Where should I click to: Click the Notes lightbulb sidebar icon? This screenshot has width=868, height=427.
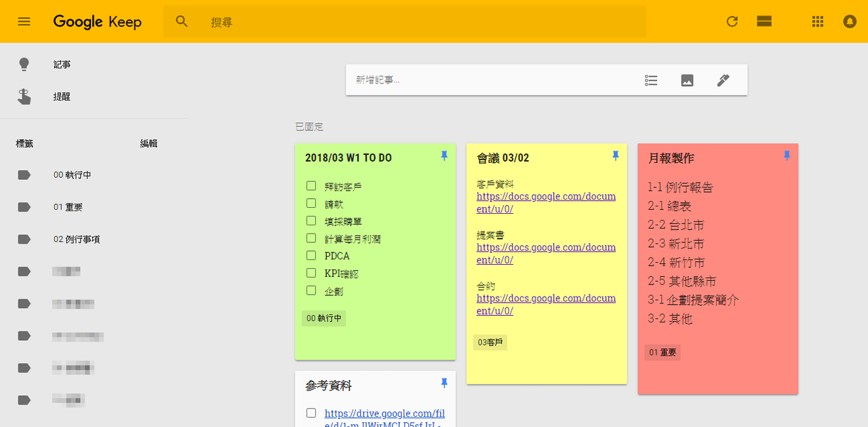pos(24,64)
